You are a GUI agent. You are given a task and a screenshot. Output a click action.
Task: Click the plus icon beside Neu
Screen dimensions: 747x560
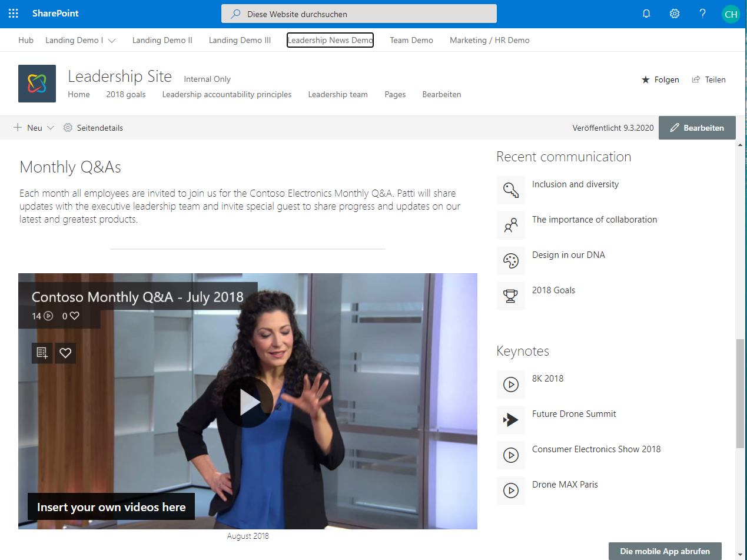pos(18,128)
